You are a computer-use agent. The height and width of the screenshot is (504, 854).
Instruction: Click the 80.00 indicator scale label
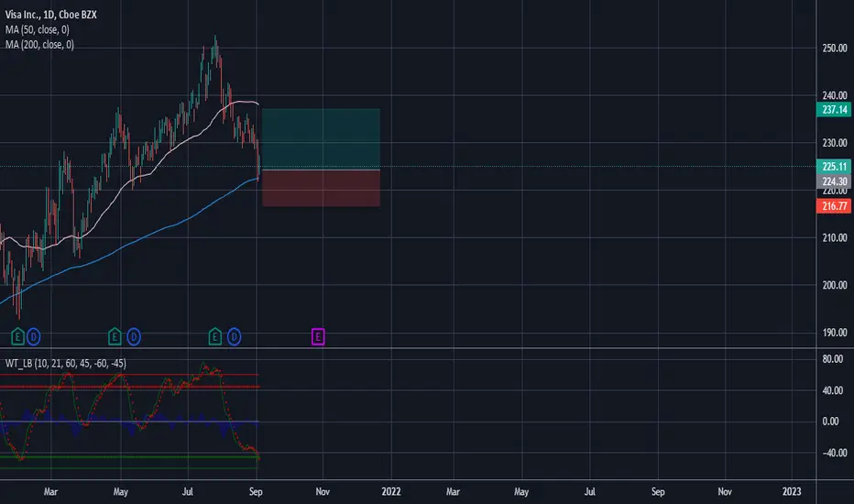pos(832,359)
